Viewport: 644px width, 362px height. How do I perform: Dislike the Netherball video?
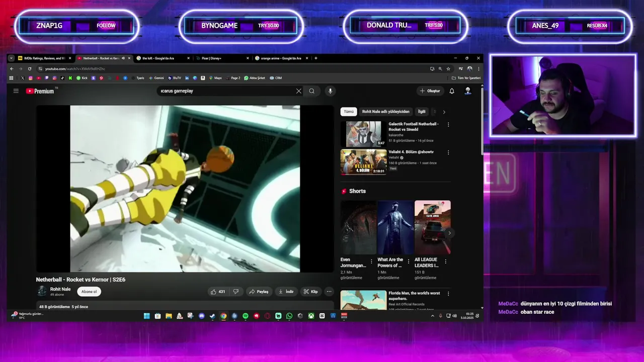coord(236,292)
